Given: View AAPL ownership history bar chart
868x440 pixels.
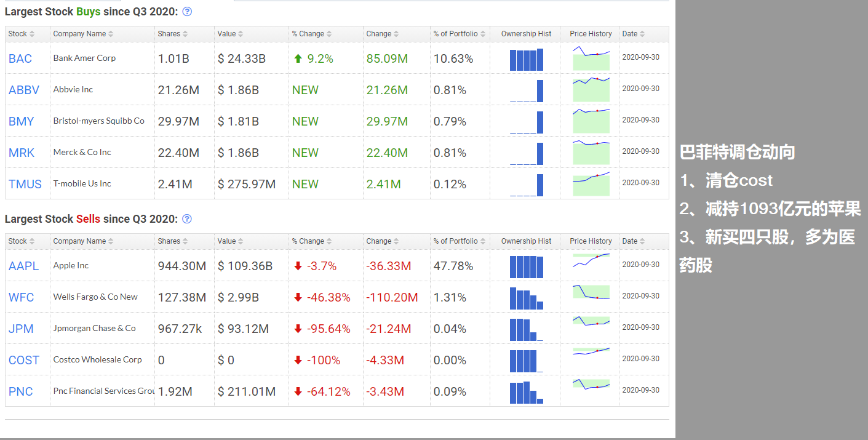Looking at the screenshot, I should (527, 267).
